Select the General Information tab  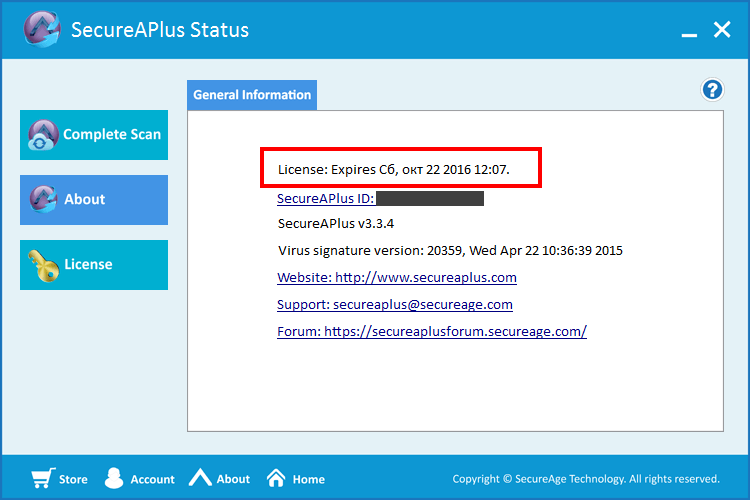[x=252, y=95]
